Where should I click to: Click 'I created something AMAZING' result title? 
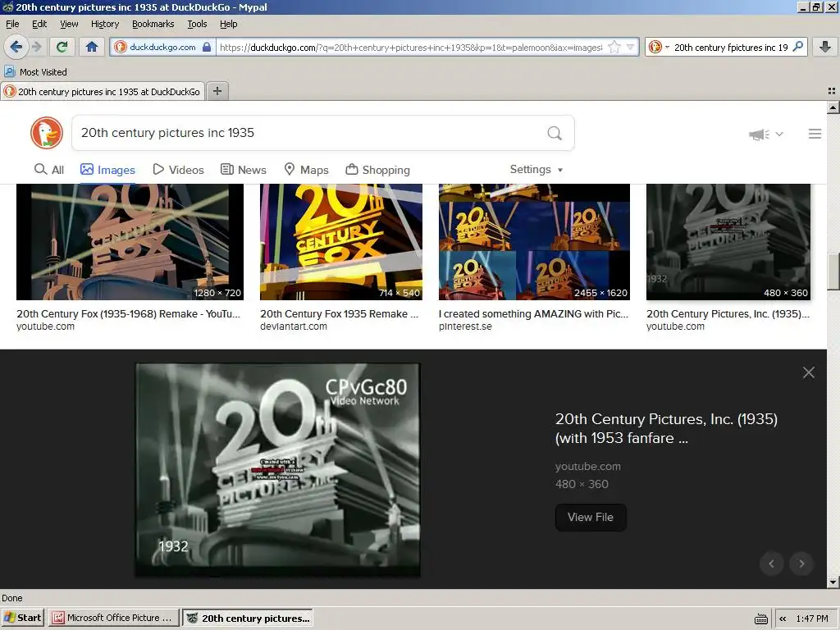533,314
